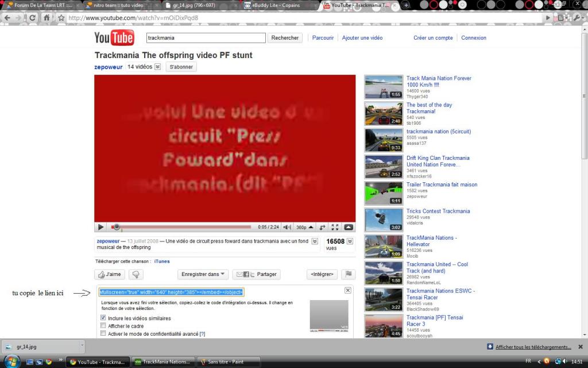Close the downloads bar

[x=581, y=347]
